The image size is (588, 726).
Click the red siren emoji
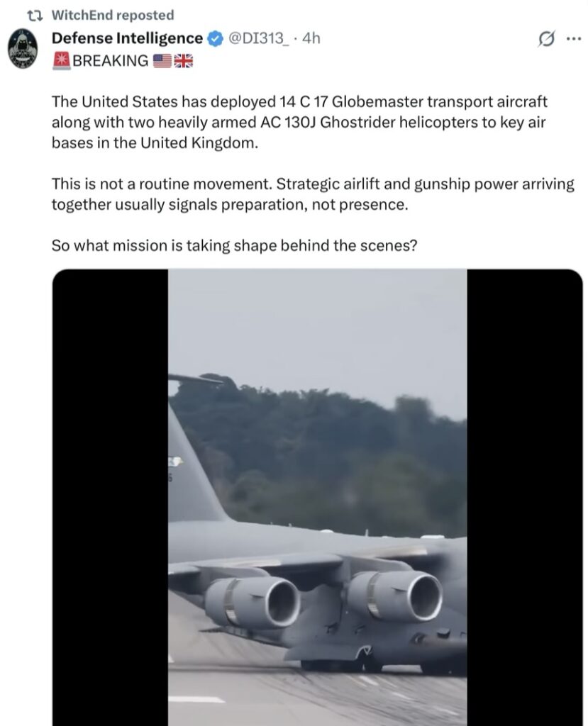click(x=61, y=61)
